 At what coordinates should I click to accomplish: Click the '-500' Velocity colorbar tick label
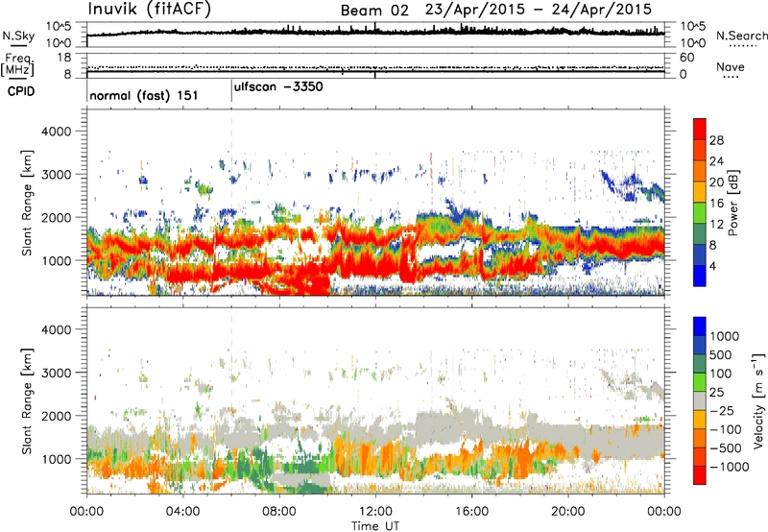pyautogui.click(x=726, y=448)
